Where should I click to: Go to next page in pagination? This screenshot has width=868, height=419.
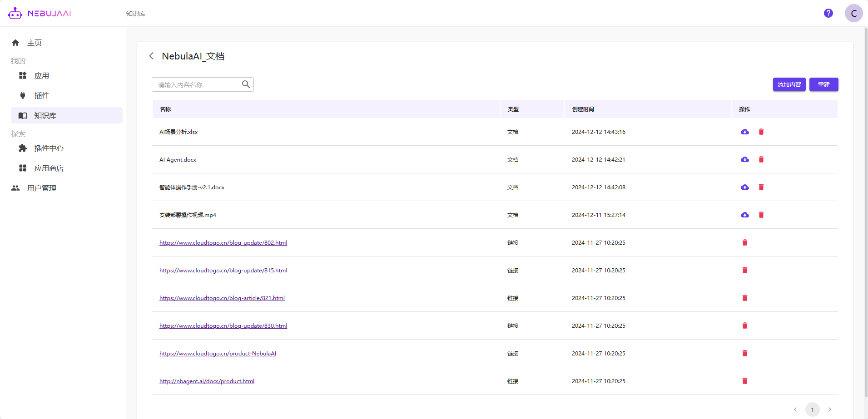coord(829,409)
